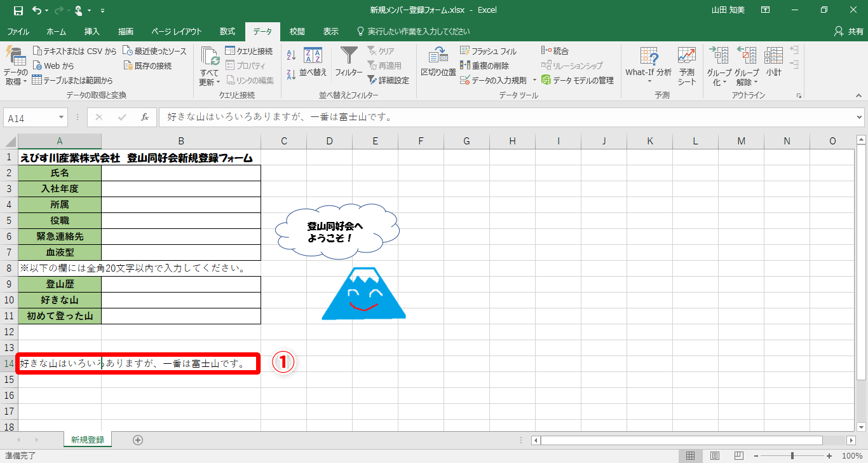The image size is (868, 463).
Task: Collapse the ribbon with the up arrow
Action: click(x=859, y=95)
